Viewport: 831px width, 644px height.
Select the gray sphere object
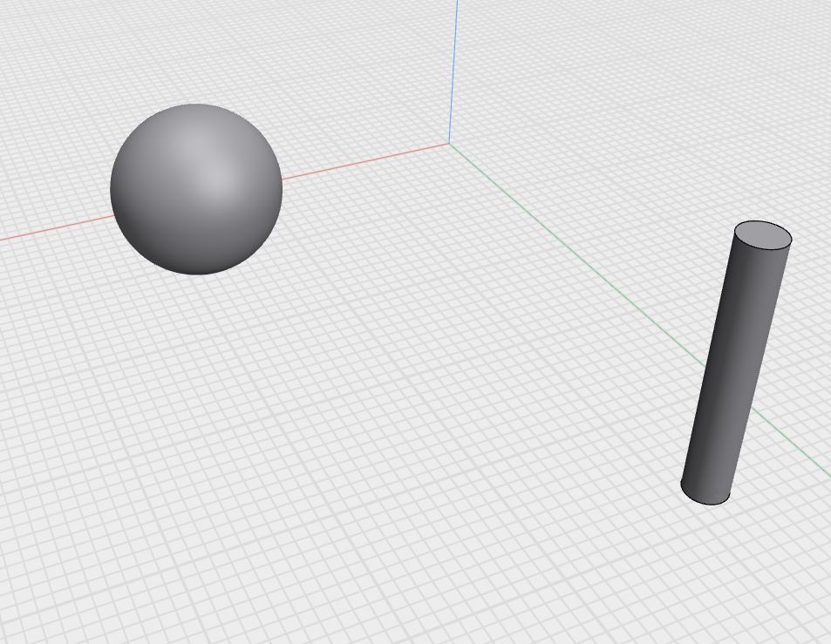(196, 189)
